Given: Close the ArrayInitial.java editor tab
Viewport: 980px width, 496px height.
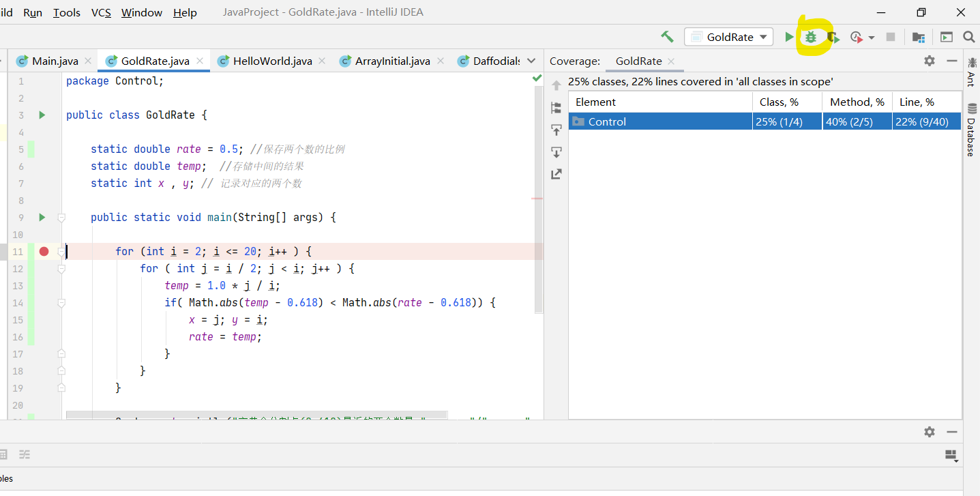Looking at the screenshot, I should (x=440, y=61).
